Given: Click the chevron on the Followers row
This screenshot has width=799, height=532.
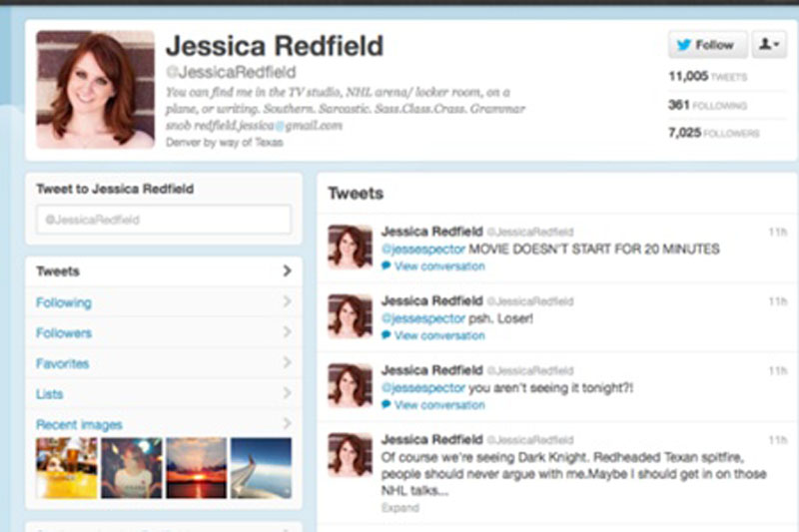Looking at the screenshot, I should point(288,332).
